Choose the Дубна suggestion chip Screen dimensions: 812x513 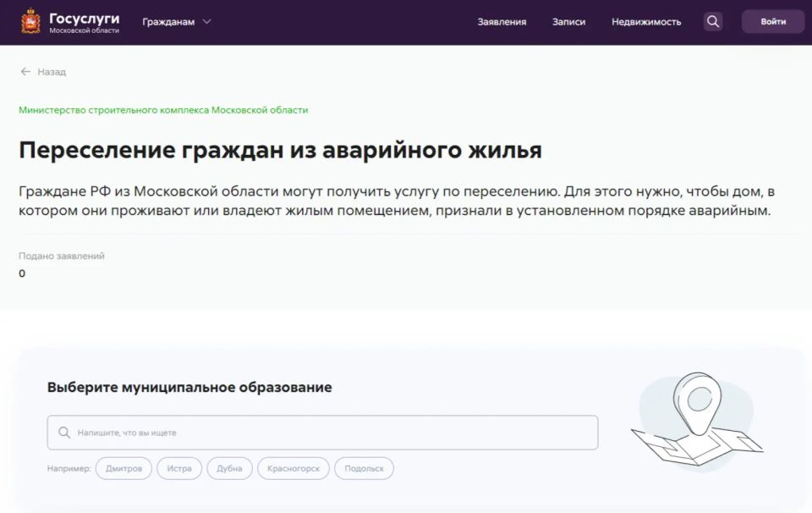[229, 468]
